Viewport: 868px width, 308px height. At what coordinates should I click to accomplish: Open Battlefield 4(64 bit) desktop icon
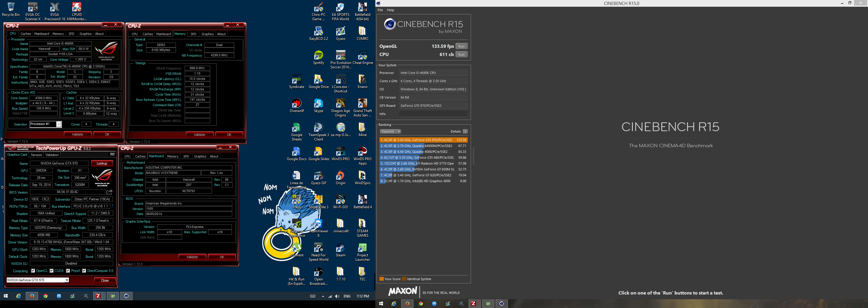pos(362,11)
